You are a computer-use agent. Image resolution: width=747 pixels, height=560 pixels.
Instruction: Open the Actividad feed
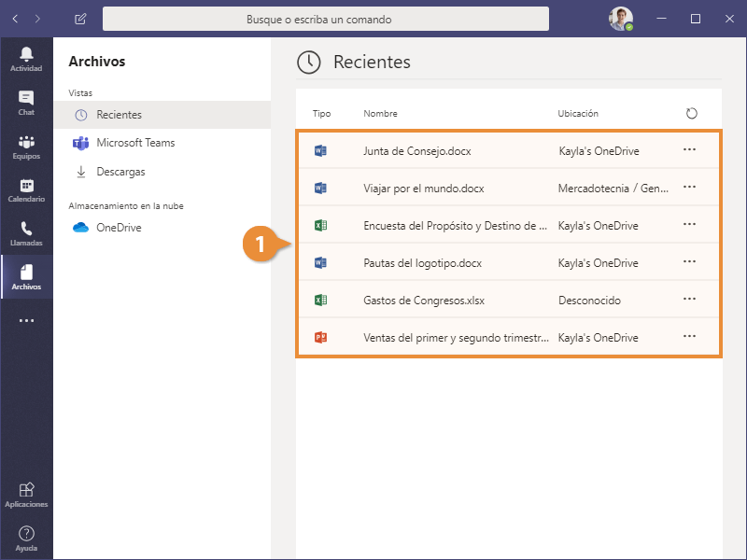pyautogui.click(x=27, y=58)
